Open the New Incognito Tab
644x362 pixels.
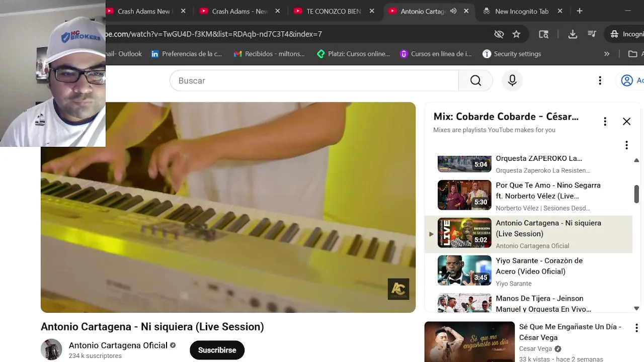click(x=521, y=11)
